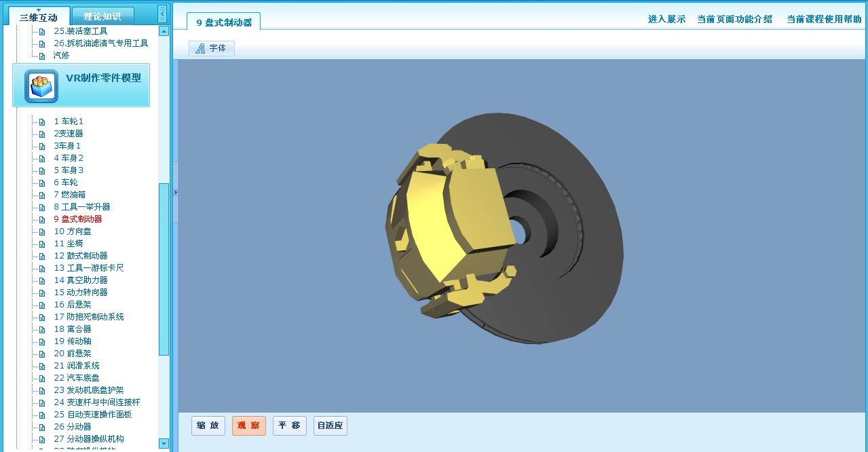868x452 pixels.
Task: Click the VR制作零件模型 building blocks icon
Action: click(x=41, y=86)
